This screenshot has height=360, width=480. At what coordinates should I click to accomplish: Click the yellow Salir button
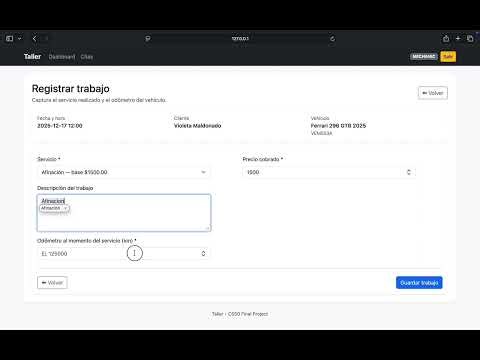[x=448, y=57]
